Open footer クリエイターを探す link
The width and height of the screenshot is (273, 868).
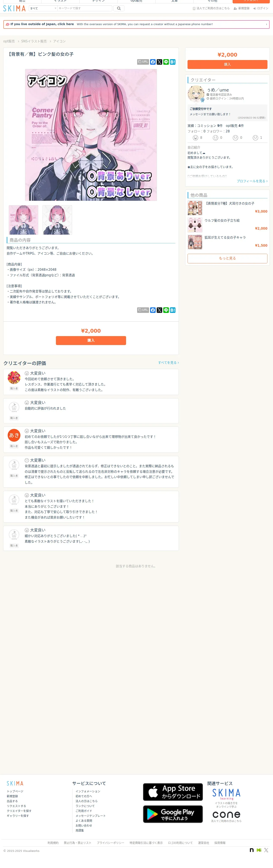(19, 811)
